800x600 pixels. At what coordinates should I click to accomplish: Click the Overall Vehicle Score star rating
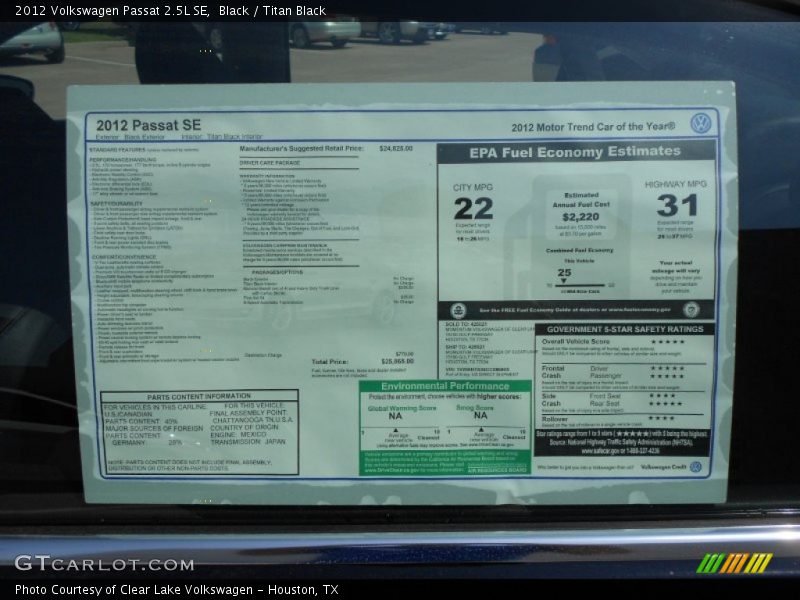(668, 342)
